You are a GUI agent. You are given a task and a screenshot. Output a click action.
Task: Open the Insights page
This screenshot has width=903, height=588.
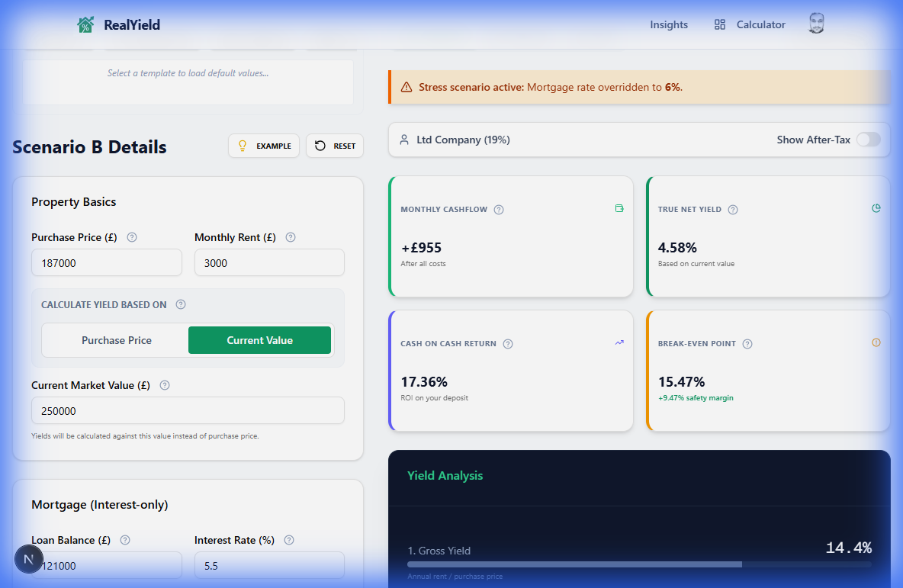coord(669,24)
